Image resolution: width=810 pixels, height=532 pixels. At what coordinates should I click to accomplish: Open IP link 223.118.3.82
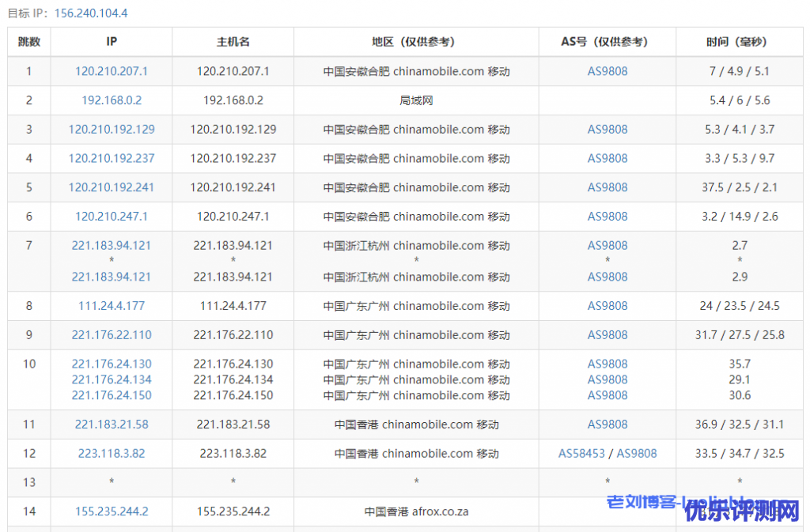112,454
